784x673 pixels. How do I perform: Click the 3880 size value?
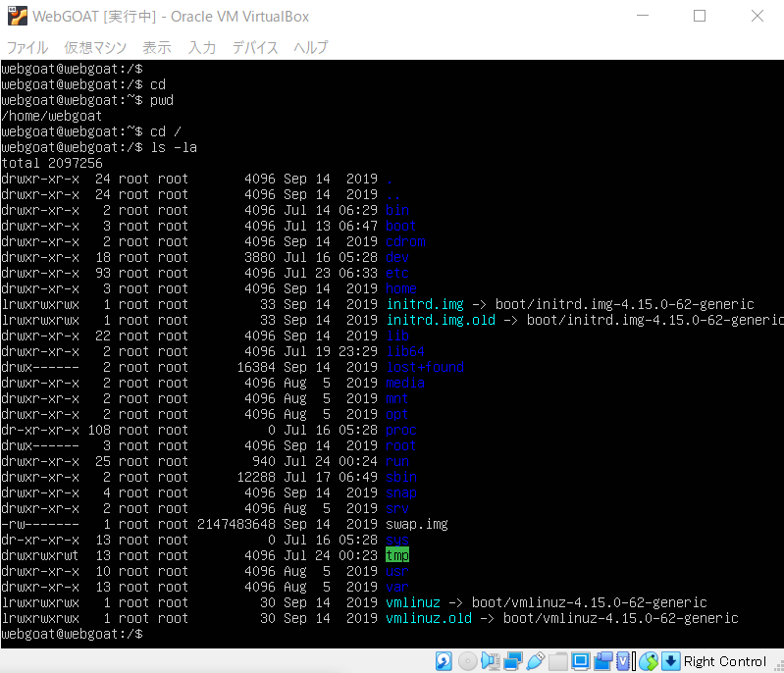[259, 257]
